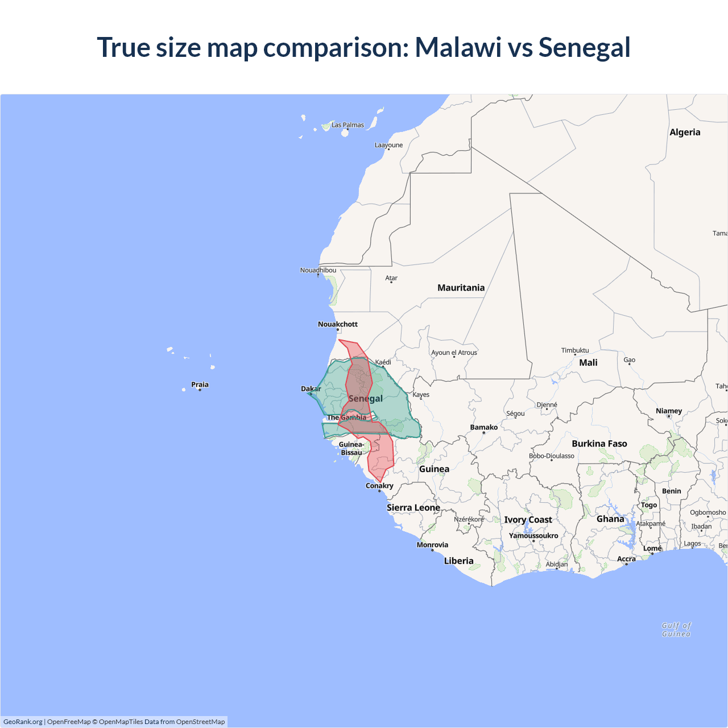Click the Praia city marker
The width and height of the screenshot is (728, 728).
pos(200,389)
